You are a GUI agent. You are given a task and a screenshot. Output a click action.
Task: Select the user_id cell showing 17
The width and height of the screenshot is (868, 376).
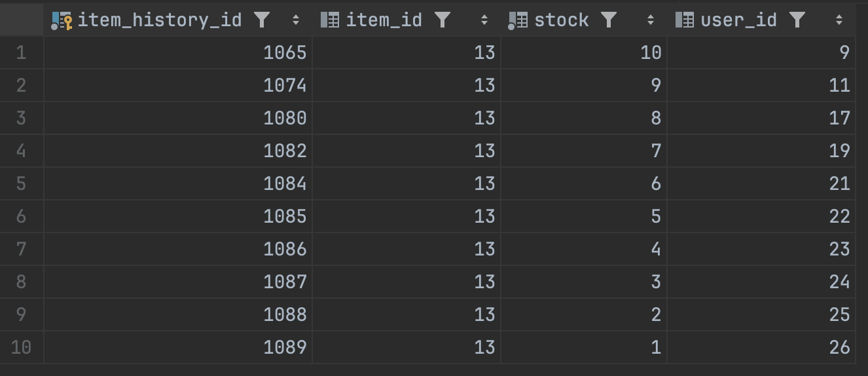761,118
